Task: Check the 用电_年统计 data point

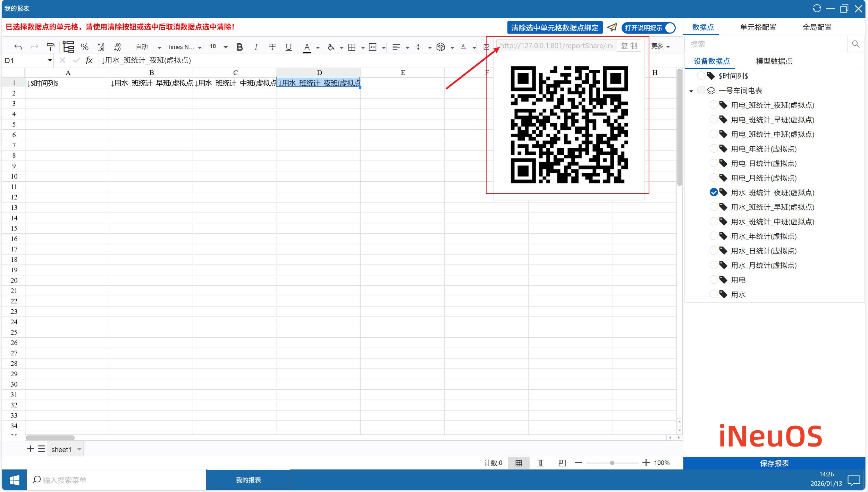Action: (x=714, y=149)
